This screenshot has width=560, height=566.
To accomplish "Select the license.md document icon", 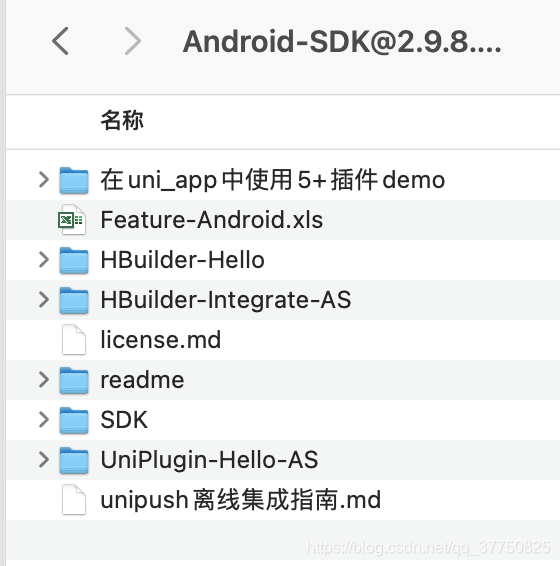I will 74,340.
